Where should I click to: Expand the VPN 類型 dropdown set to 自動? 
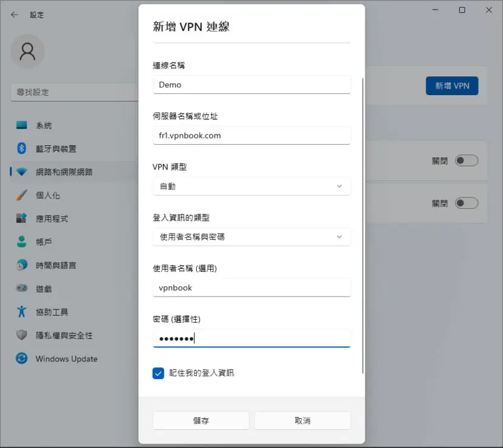point(252,186)
